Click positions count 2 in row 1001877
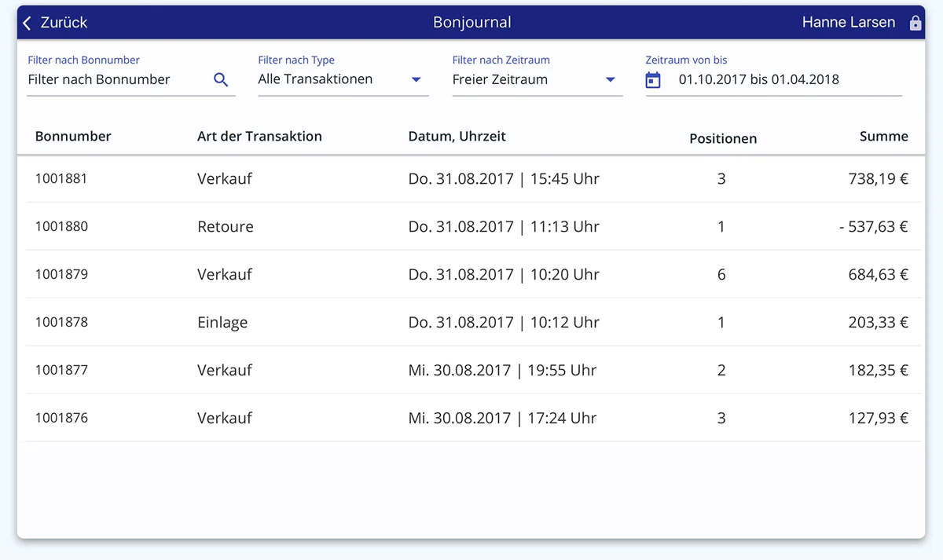The height and width of the screenshot is (560, 943). pos(721,371)
